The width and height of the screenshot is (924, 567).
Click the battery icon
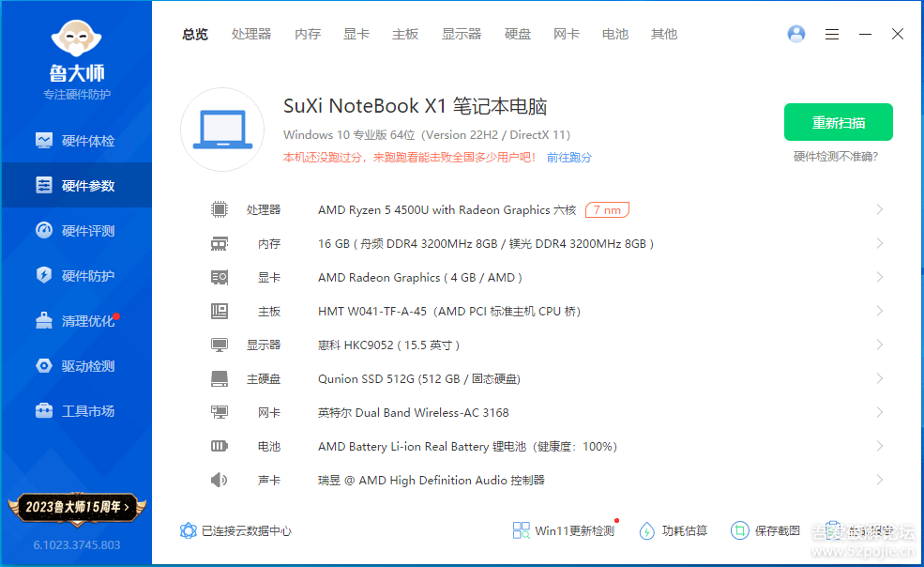[220, 446]
